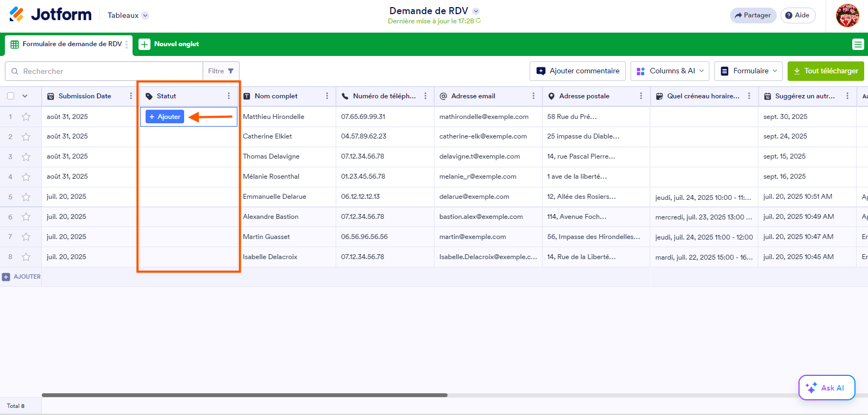Open the user profile avatar
The height and width of the screenshot is (415, 868).
point(847,15)
